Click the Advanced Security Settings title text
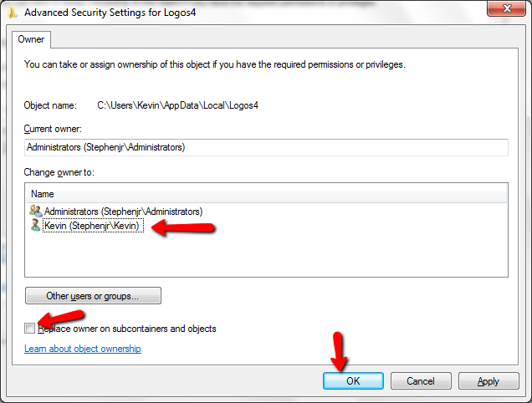532x403 pixels. point(110,13)
